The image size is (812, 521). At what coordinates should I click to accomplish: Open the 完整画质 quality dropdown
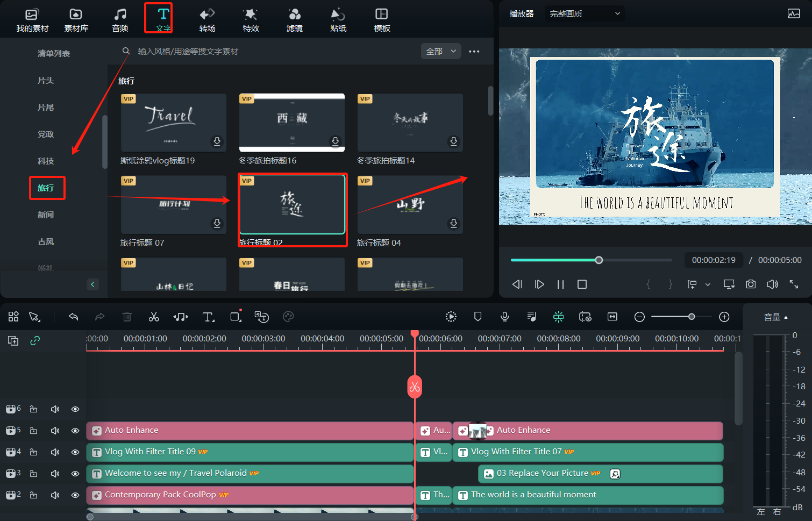(x=585, y=13)
